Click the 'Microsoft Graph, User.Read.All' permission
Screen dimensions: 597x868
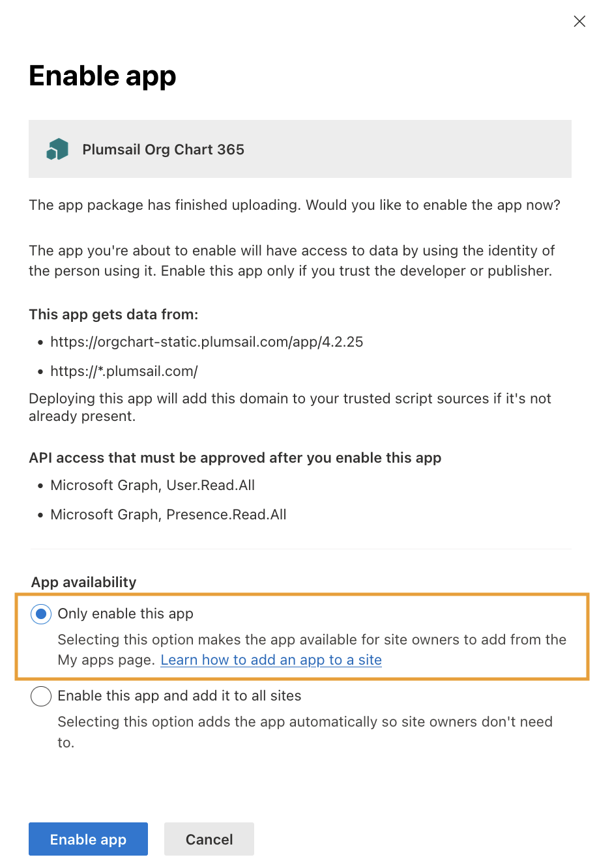(x=153, y=485)
